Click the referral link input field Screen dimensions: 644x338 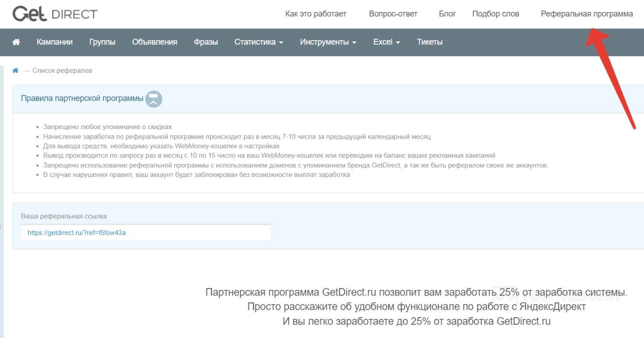146,233
